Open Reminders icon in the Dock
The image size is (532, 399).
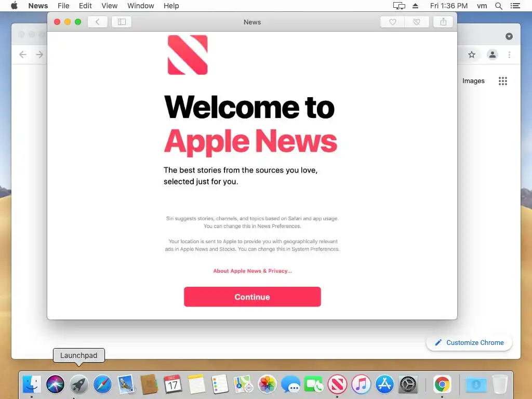(220, 384)
